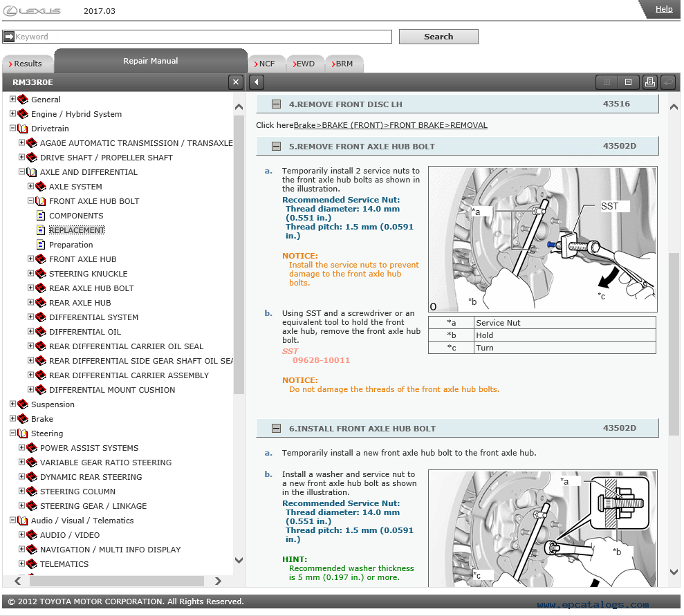Open REPLACEMENT page in the tree
The width and height of the screenshot is (684, 616).
[77, 230]
